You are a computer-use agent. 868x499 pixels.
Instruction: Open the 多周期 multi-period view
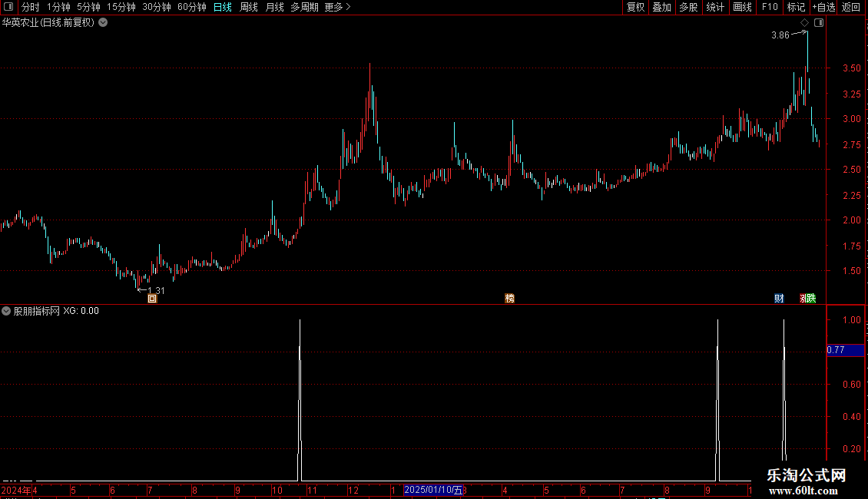[304, 7]
